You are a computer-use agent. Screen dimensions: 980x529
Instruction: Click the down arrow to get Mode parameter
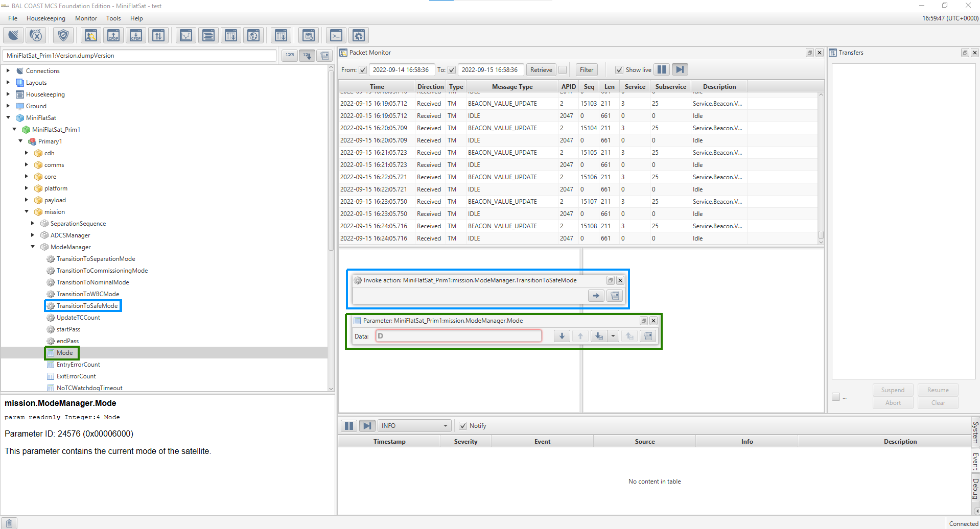562,336
